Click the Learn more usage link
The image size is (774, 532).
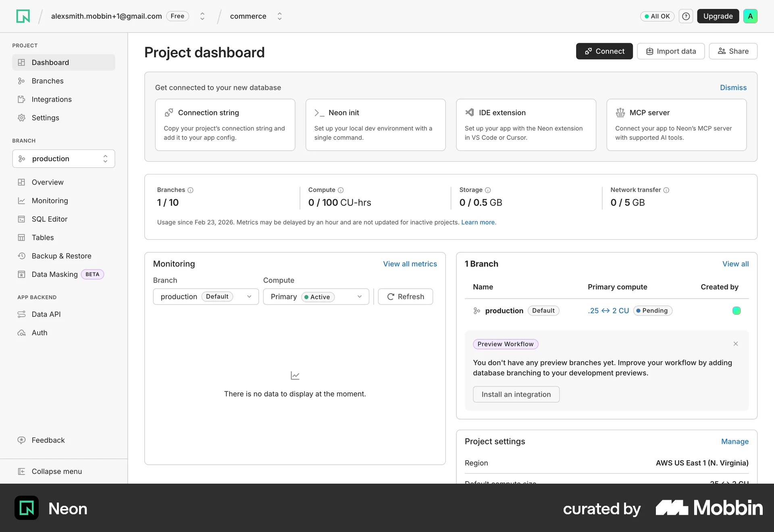pyautogui.click(x=479, y=222)
